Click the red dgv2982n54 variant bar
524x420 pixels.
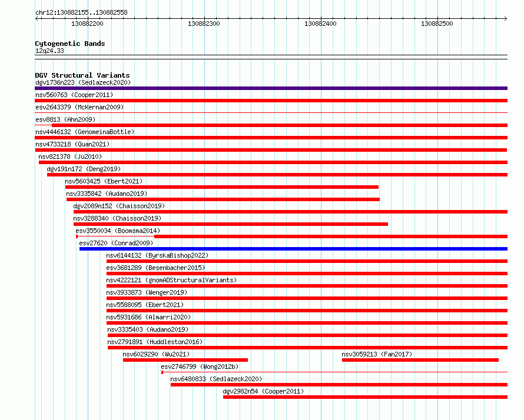[365, 397]
